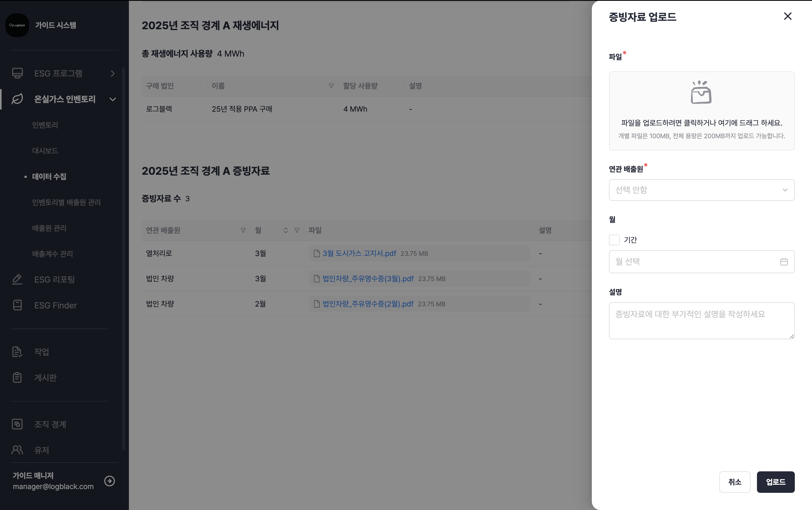Go to ESG Finder menu item
812x510 pixels.
coord(55,305)
